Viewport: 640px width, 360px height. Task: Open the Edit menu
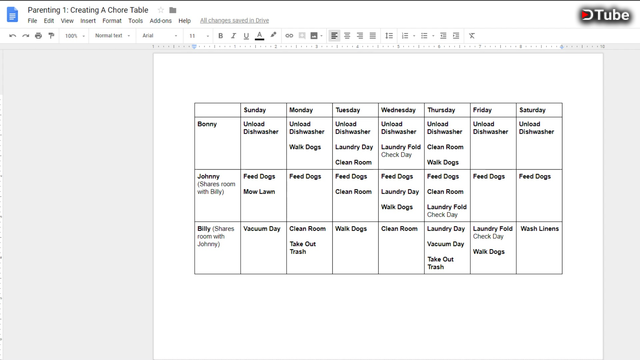(x=49, y=21)
